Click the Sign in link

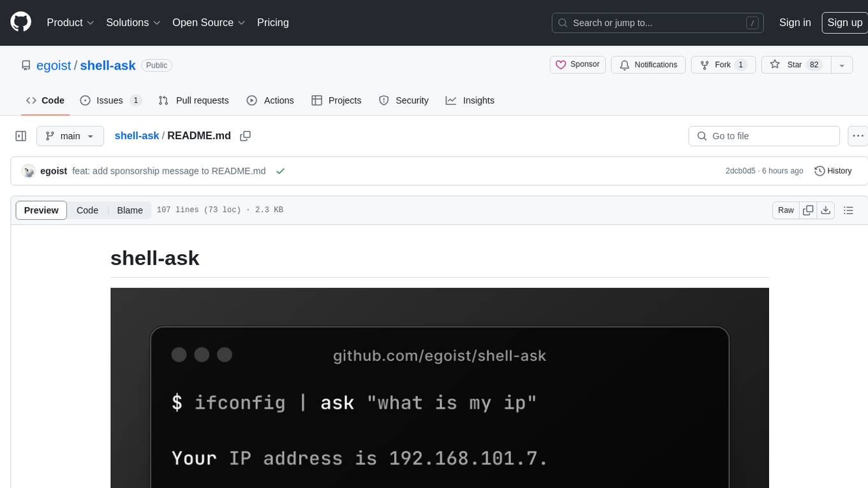(795, 22)
